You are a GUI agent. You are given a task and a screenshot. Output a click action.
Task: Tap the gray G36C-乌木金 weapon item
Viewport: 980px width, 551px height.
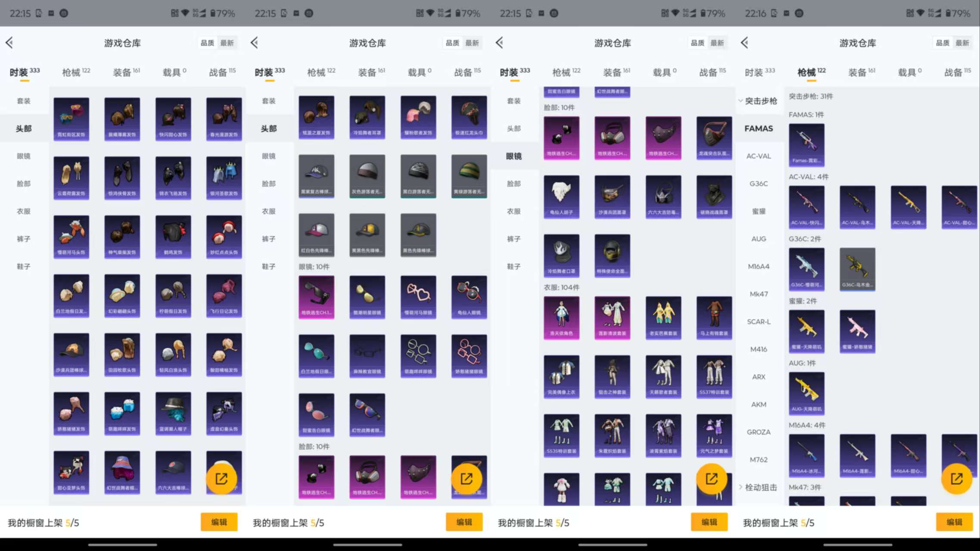click(857, 269)
